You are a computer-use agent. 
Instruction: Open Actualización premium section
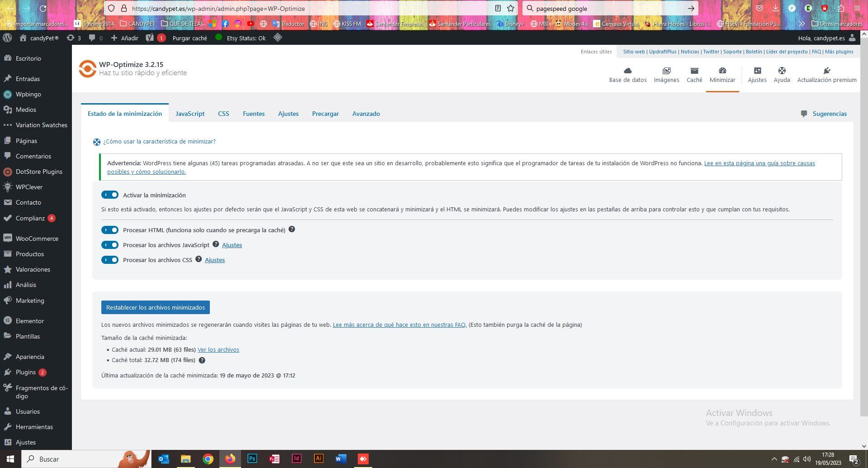click(826, 75)
